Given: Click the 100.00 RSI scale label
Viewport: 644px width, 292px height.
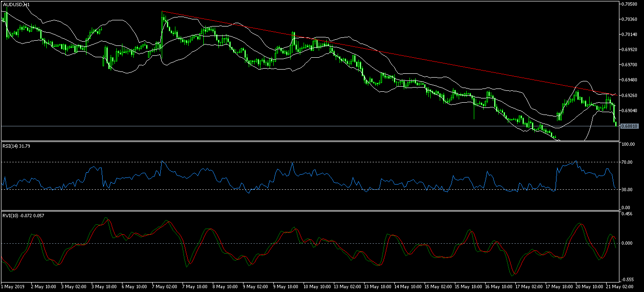Looking at the screenshot, I should [x=628, y=144].
